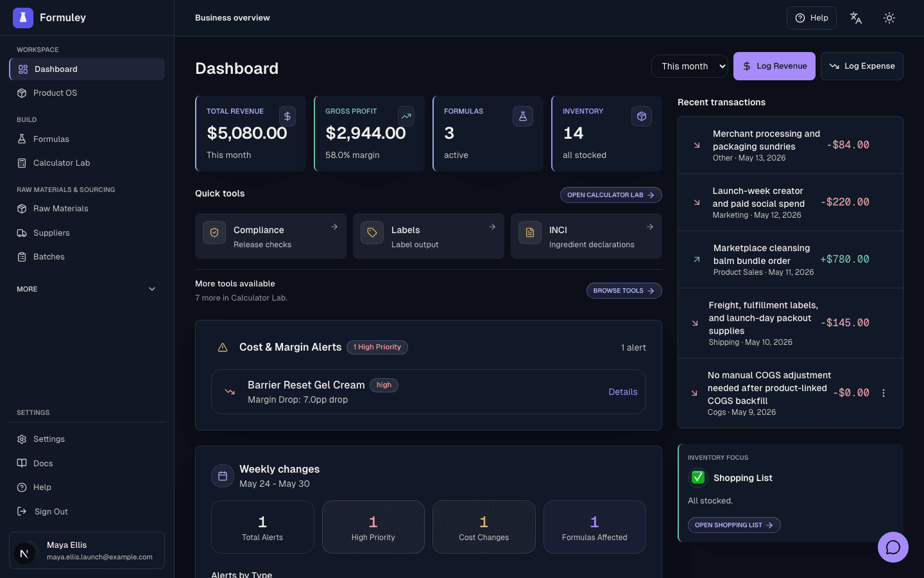Screen dimensions: 924x578
Task: Open Maya Ellis profile avatar
Action: [24, 554]
